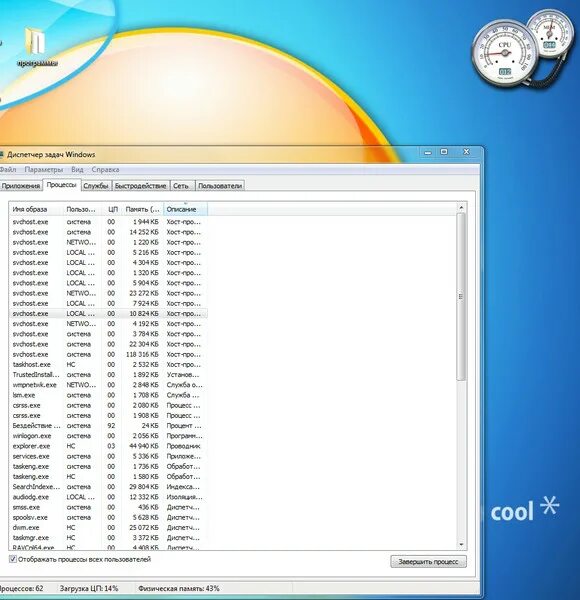The height and width of the screenshot is (600, 580).
Task: Select svchost.exe row with 1 944 КБ
Action: [108, 222]
